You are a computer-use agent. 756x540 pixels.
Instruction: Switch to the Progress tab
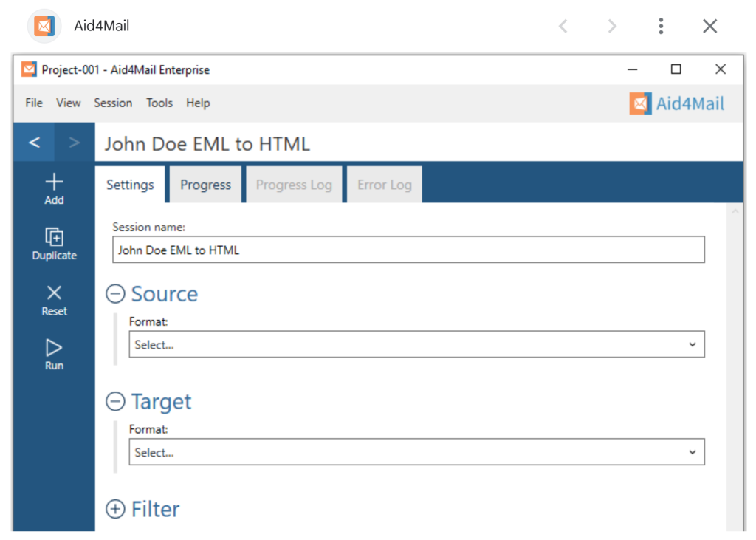pyautogui.click(x=205, y=185)
